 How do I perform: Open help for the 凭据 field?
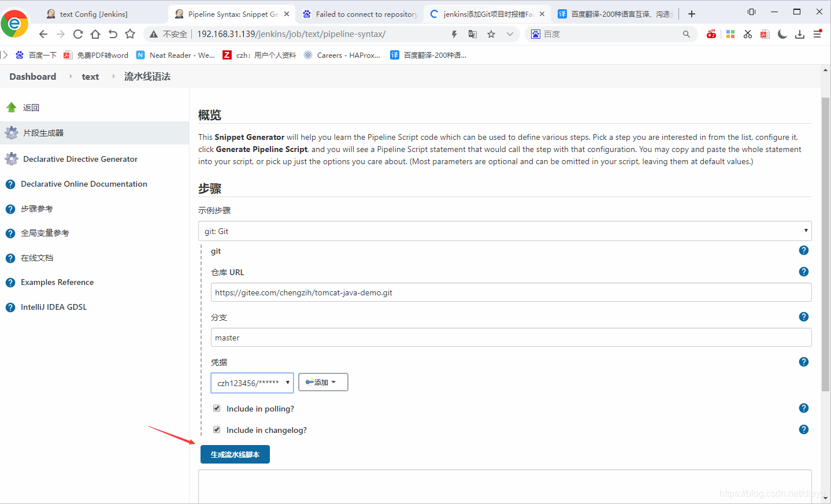tap(804, 362)
